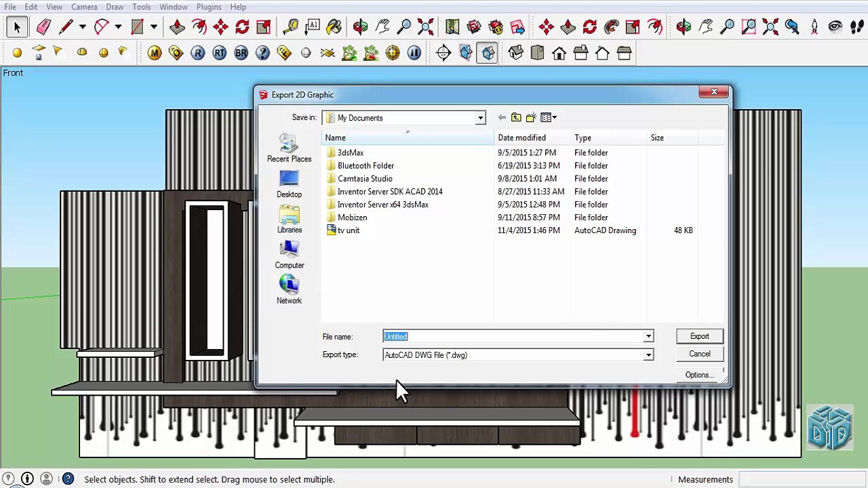The image size is (868, 488).
Task: Activate the Section Plane tool
Action: tap(443, 53)
